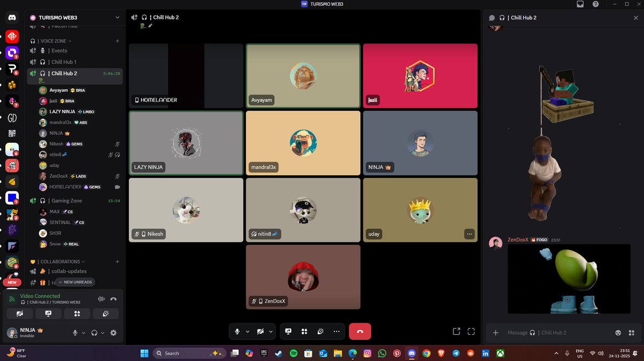
Task: Open User Settings gear icon
Action: [x=113, y=333]
